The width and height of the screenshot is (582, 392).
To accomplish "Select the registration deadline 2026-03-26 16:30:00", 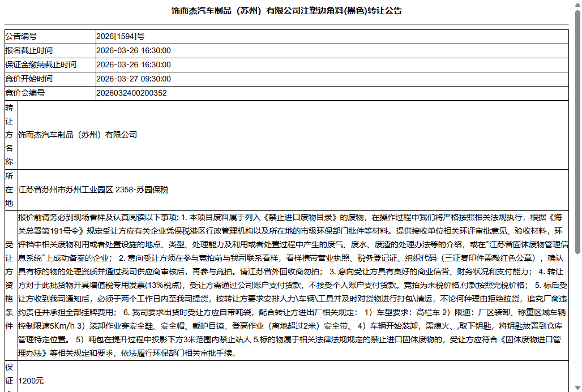I will coord(134,50).
